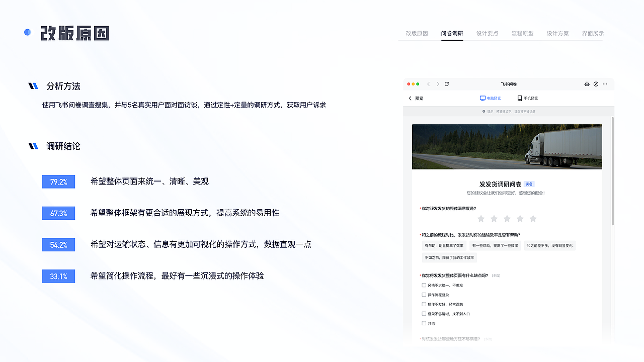Click the browser forward arrow icon
Screen dimensions: 644x362
[x=438, y=84]
